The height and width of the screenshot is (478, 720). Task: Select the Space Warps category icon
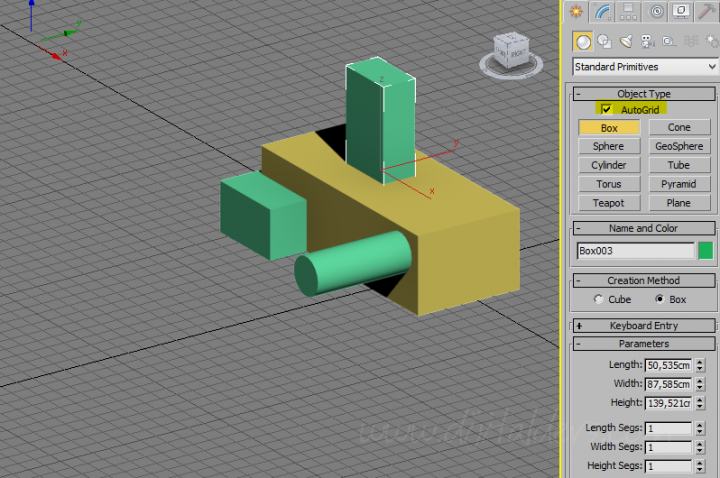(691, 41)
